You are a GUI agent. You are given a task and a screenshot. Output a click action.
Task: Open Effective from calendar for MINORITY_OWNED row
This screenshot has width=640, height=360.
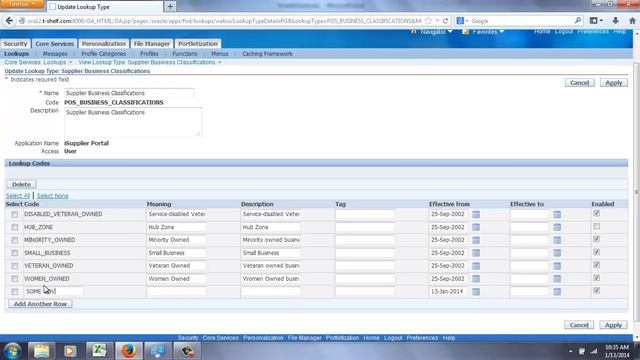coord(476,240)
